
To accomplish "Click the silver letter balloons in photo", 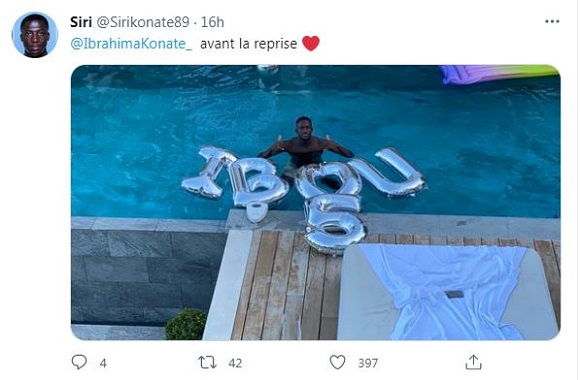I will [303, 192].
